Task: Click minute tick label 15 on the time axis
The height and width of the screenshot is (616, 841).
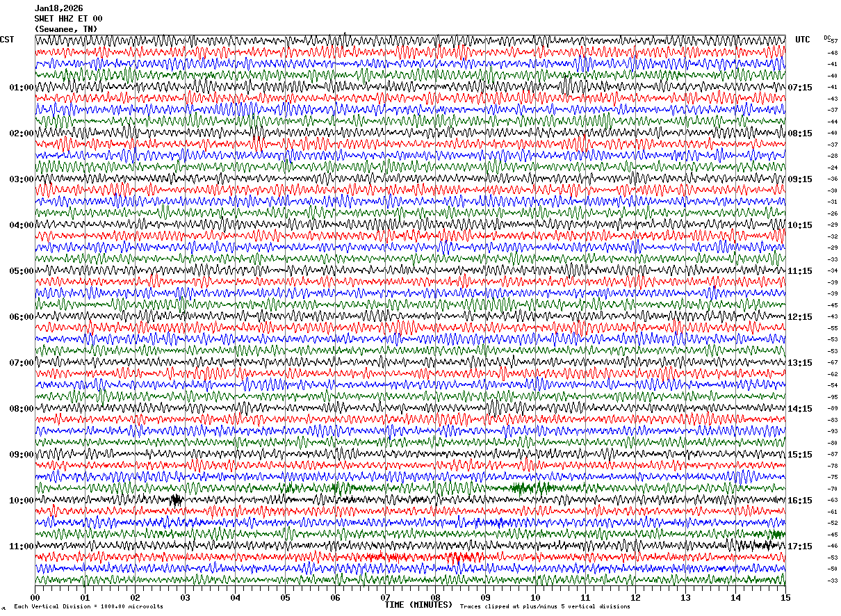Action: point(785,597)
